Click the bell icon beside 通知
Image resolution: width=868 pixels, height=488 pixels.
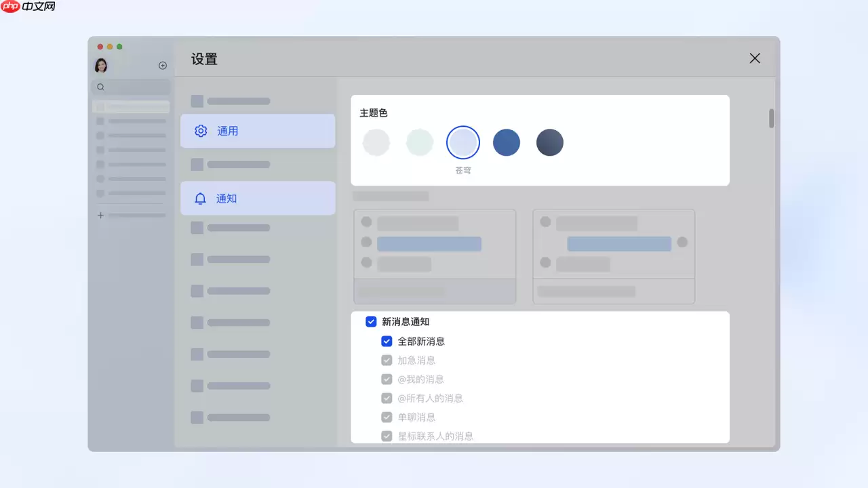click(201, 198)
